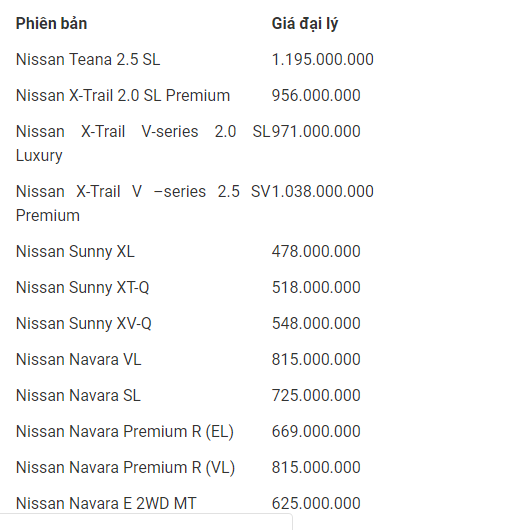515x530 pixels.
Task: Click the price 1.195.000.000
Action: 323,59
